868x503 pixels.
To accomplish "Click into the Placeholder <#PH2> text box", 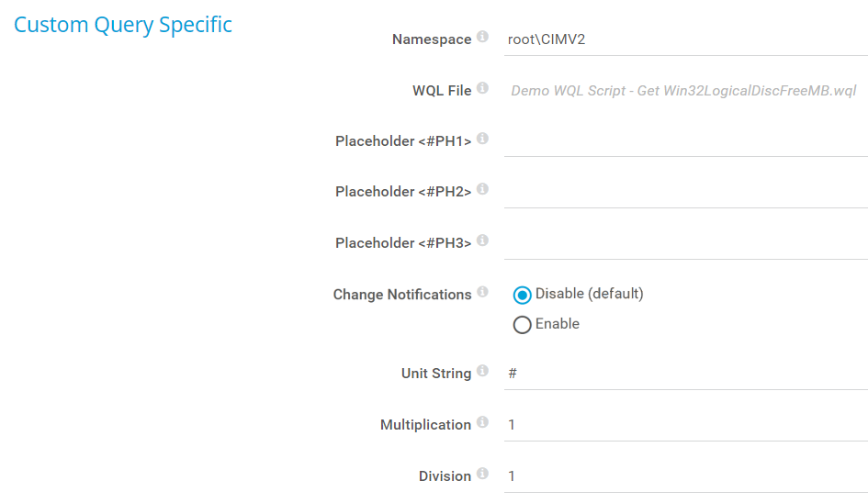I will [x=684, y=192].
